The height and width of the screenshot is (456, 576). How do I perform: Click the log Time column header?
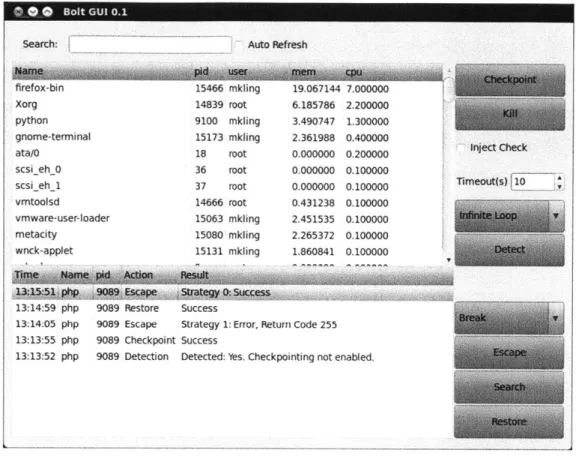coord(35,275)
